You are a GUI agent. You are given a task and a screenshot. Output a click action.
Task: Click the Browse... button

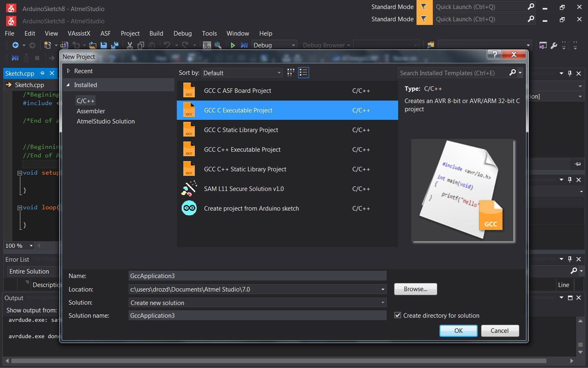pos(415,289)
